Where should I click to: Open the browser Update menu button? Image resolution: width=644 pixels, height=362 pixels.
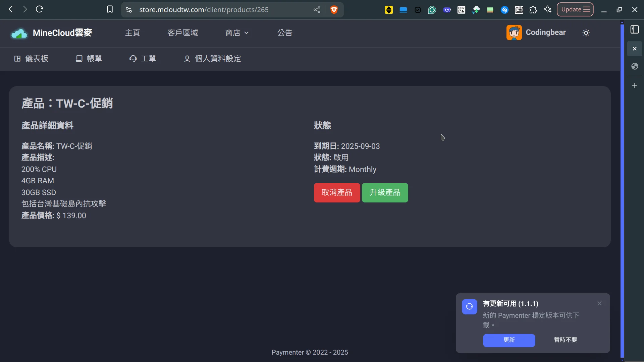tap(575, 9)
